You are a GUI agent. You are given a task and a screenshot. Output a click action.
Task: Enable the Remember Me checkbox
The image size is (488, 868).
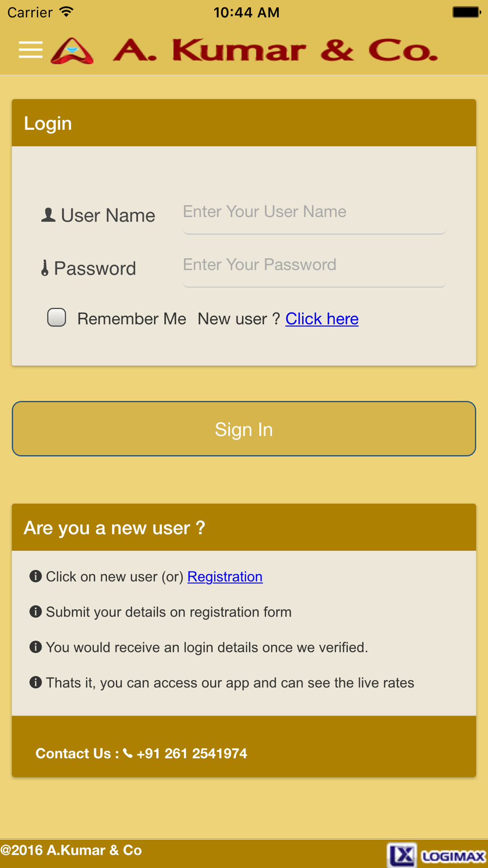tap(57, 317)
